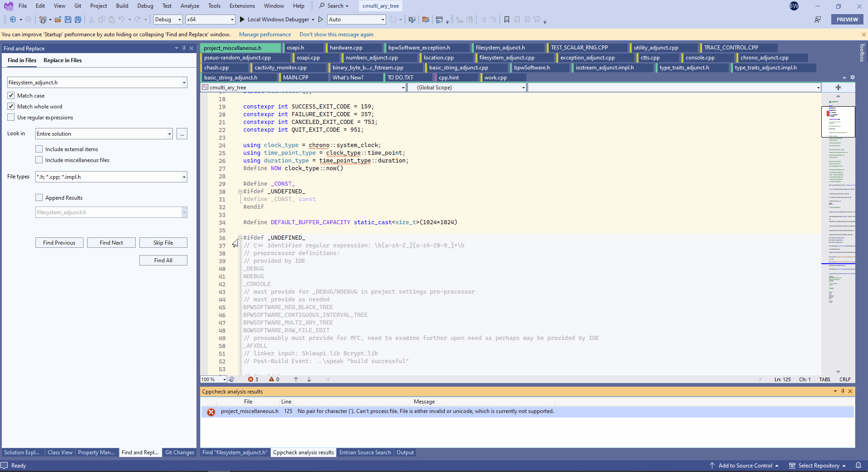
Task: Collapse the #ifdef block at line 36
Action: [x=240, y=238]
